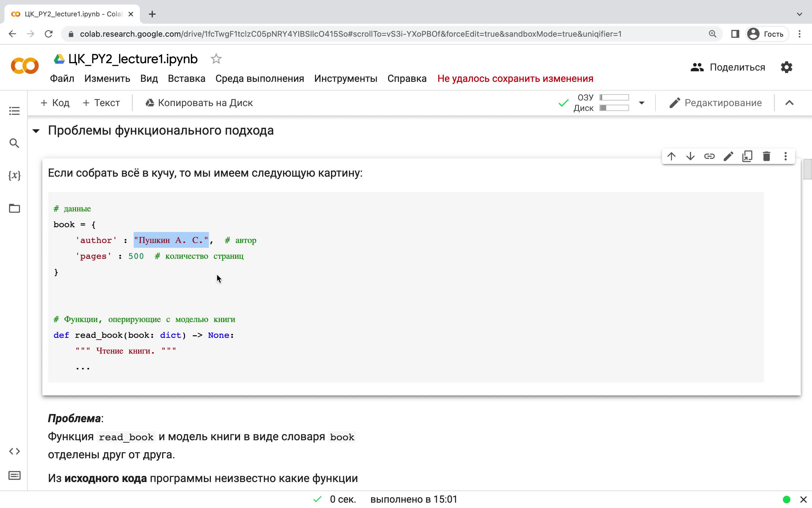Click the read_book function definition
The height and width of the screenshot is (508, 812).
[x=144, y=335]
